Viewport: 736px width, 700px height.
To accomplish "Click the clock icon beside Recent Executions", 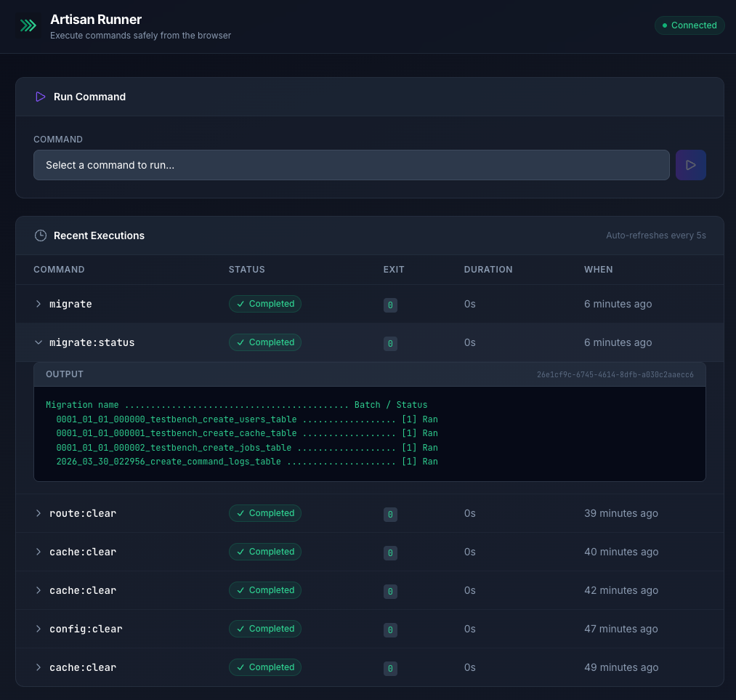I will 41,235.
